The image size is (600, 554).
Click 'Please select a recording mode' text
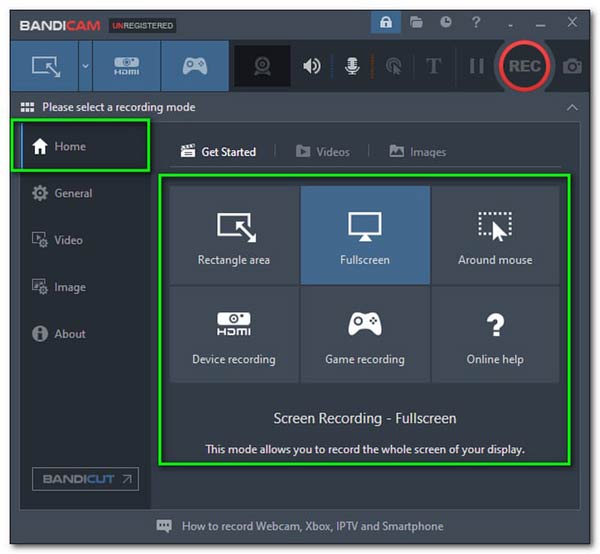[119, 107]
